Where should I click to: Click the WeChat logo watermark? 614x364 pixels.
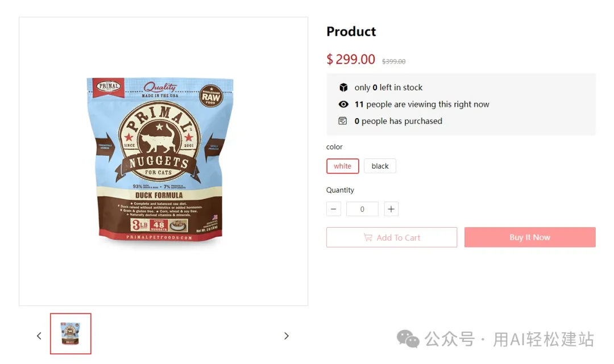pyautogui.click(x=408, y=339)
